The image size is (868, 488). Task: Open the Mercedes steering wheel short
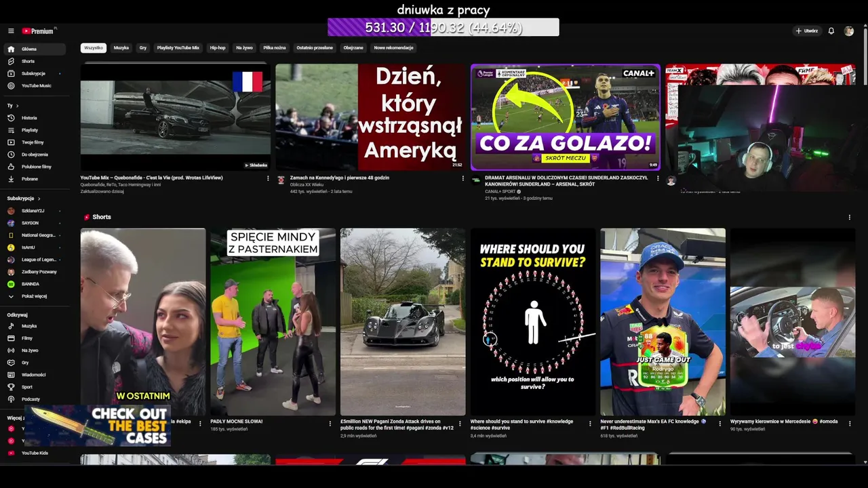pyautogui.click(x=793, y=322)
